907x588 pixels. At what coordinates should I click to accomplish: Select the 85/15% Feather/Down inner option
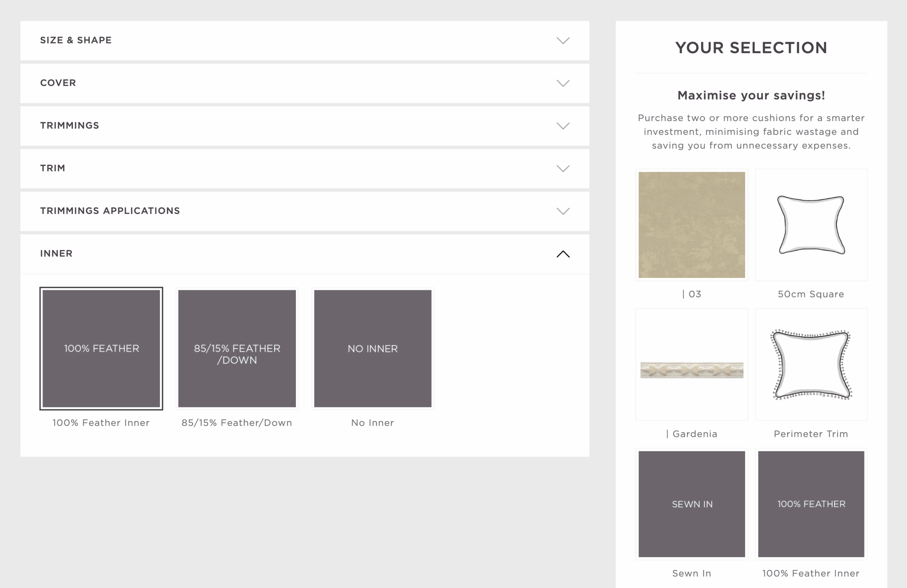(237, 348)
